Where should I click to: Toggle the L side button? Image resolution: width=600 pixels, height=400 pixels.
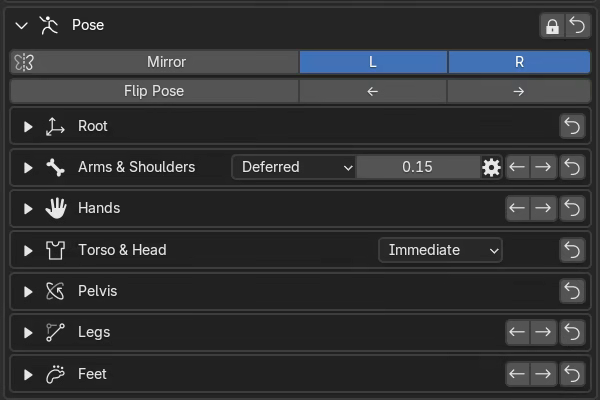373,62
